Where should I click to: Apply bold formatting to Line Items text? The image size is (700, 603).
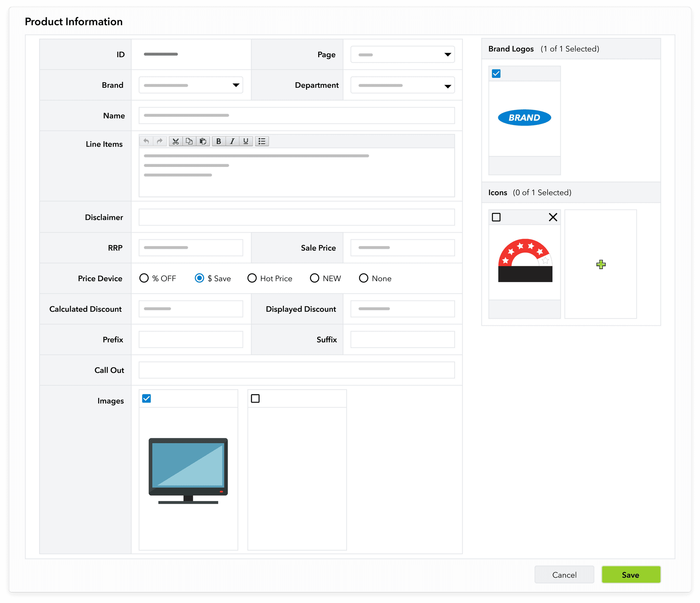point(219,141)
